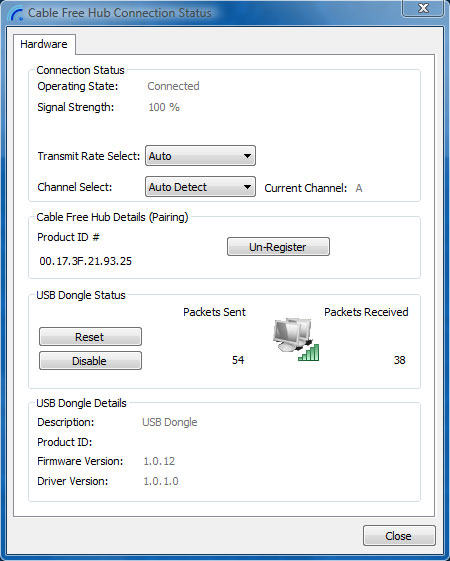Screen dimensions: 450x561
Task: Switch to the Hardware tab
Action: point(44,44)
